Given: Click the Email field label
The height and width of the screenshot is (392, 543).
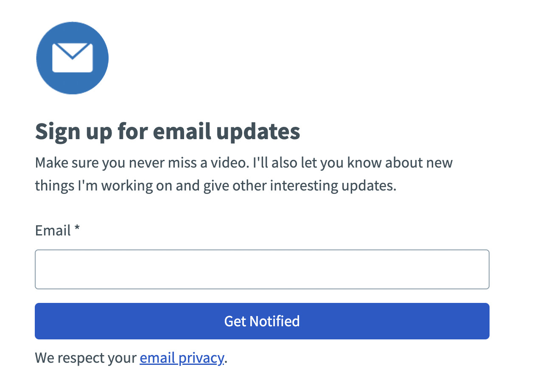Looking at the screenshot, I should click(x=53, y=230).
